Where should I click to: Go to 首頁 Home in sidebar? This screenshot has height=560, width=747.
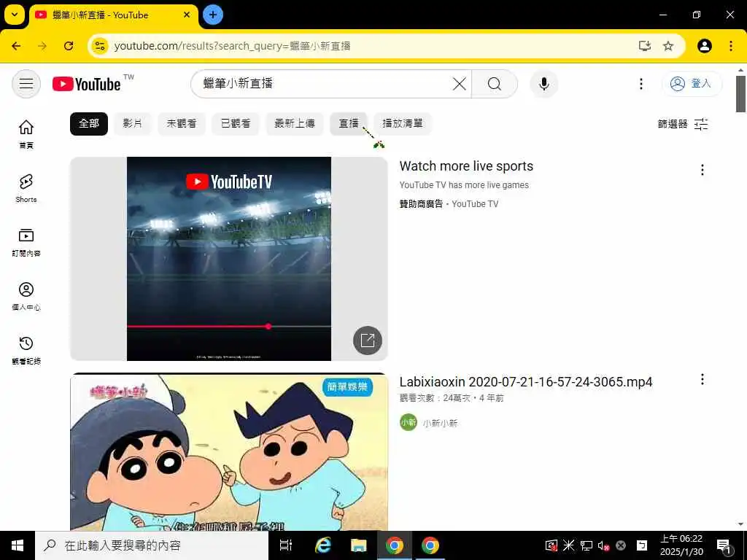coord(26,133)
